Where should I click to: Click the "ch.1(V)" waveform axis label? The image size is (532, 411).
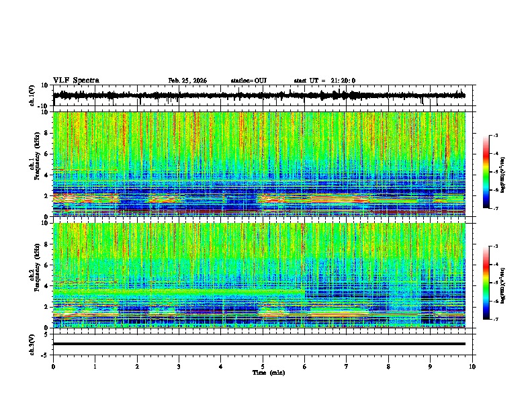(x=32, y=95)
